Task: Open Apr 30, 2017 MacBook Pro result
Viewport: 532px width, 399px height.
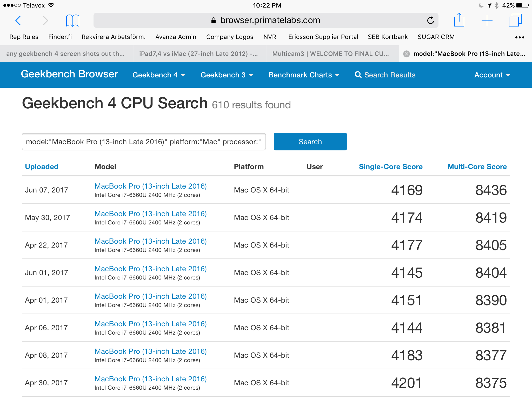Action: [151, 379]
